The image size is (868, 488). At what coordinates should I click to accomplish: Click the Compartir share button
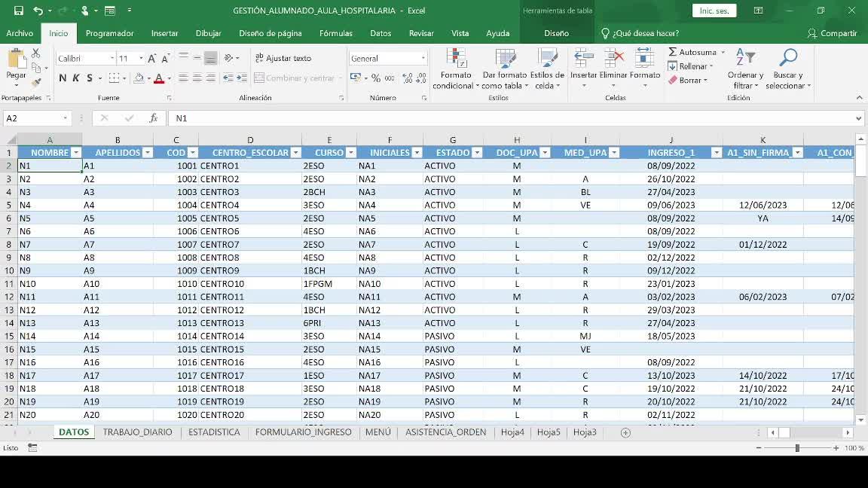click(x=832, y=33)
